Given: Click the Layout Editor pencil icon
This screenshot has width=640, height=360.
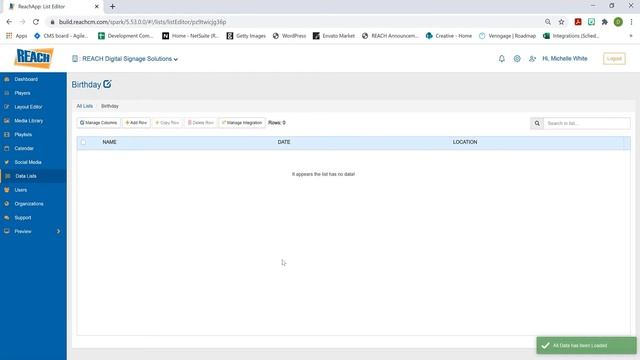Looking at the screenshot, I should click(x=7, y=107).
